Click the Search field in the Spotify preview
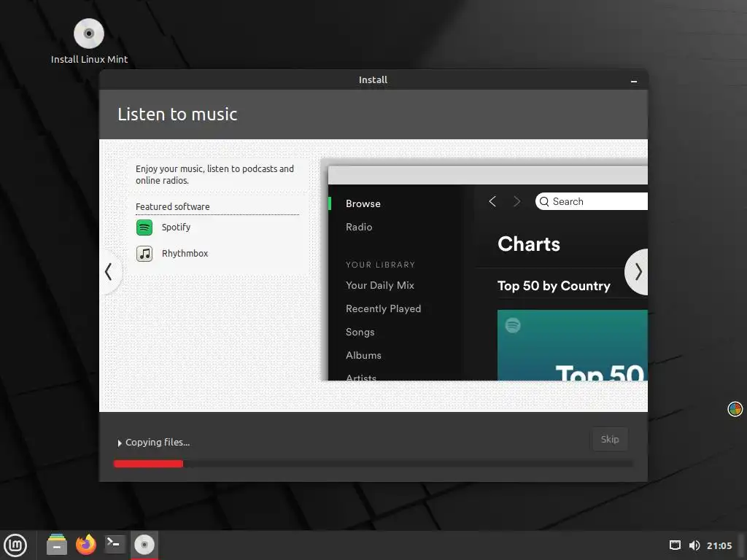This screenshot has width=747, height=560. point(591,201)
